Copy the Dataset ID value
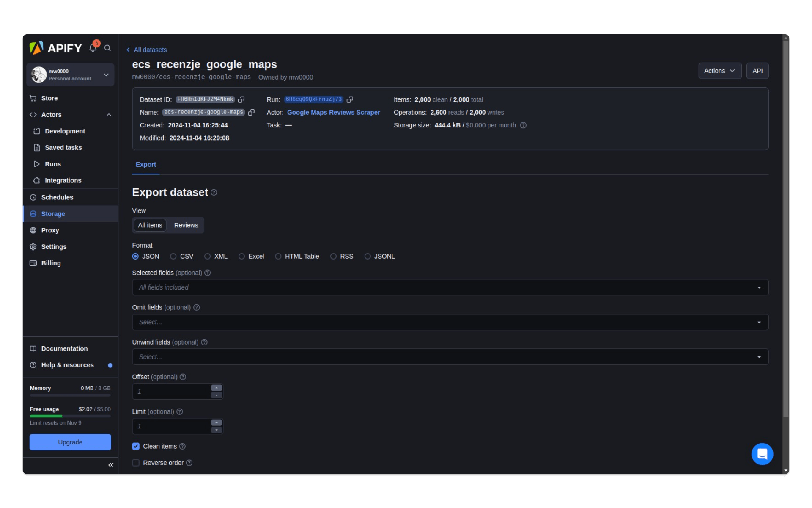The image size is (812, 508). (241, 99)
